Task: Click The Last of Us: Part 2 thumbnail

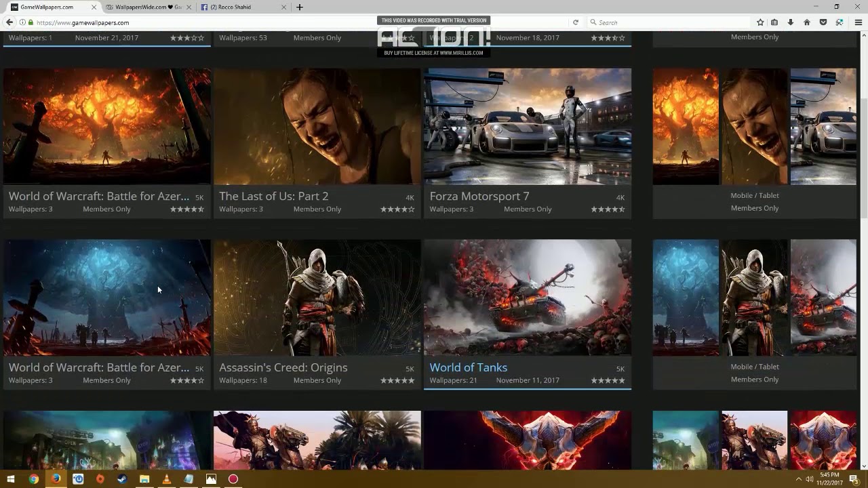Action: tap(317, 126)
